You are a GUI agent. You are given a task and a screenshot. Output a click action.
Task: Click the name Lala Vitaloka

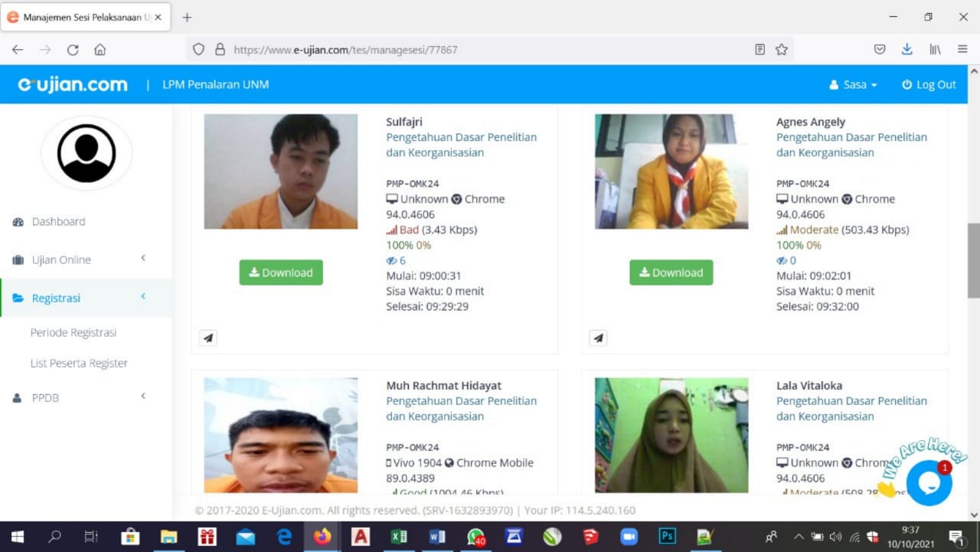[x=809, y=386]
